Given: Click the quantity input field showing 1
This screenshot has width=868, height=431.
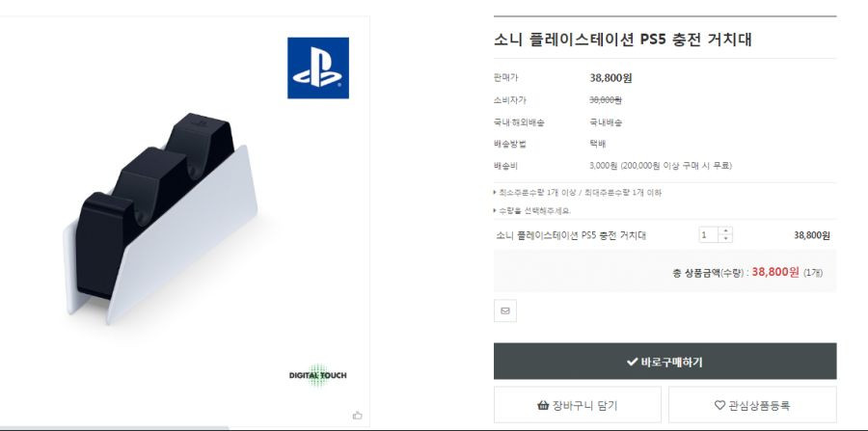Looking at the screenshot, I should tap(709, 234).
